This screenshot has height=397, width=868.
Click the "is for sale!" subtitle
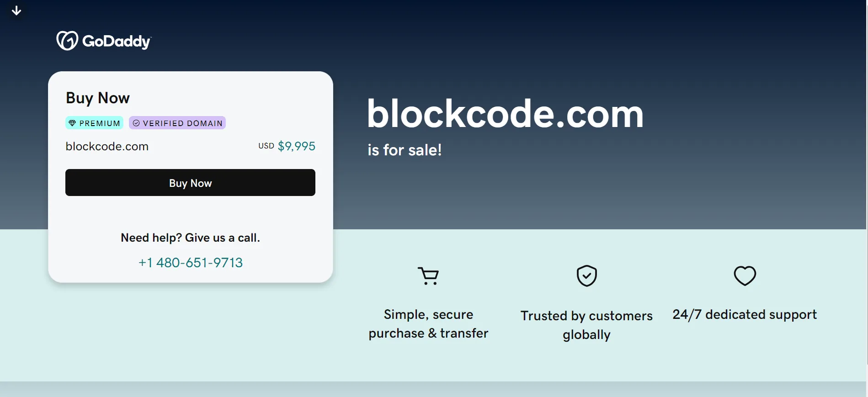click(x=405, y=150)
